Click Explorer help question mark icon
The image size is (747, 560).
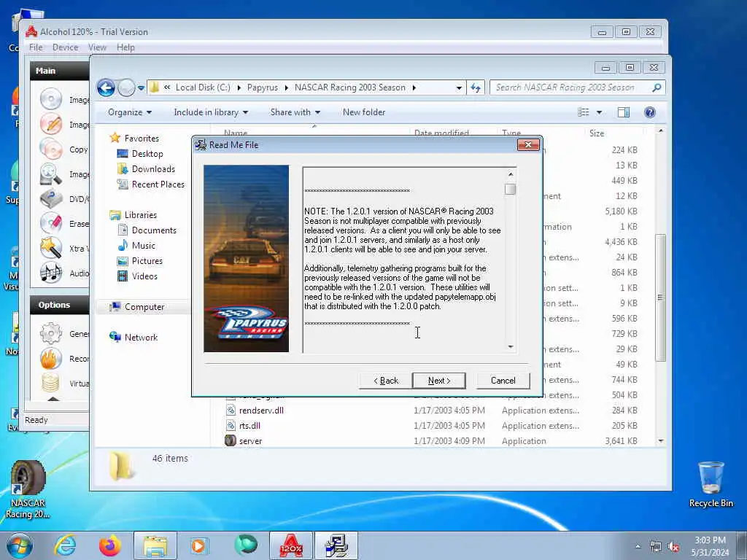(650, 112)
